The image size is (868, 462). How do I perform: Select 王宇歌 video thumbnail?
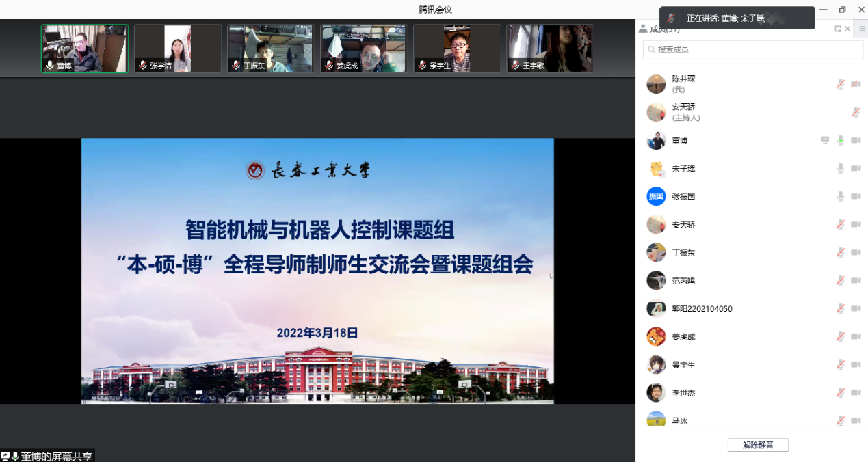point(550,49)
